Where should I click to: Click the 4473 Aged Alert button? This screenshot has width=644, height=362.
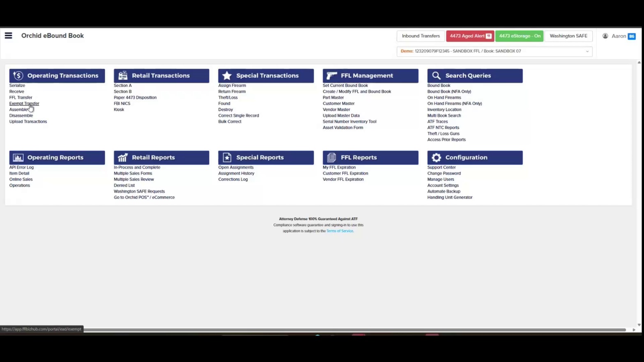tap(470, 36)
